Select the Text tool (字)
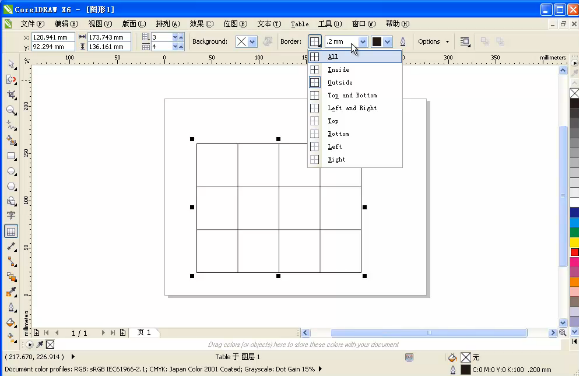579x376 pixels. coord(11,216)
